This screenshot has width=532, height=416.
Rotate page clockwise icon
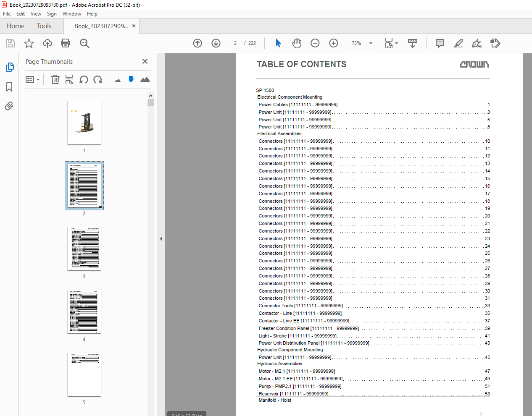pos(98,79)
